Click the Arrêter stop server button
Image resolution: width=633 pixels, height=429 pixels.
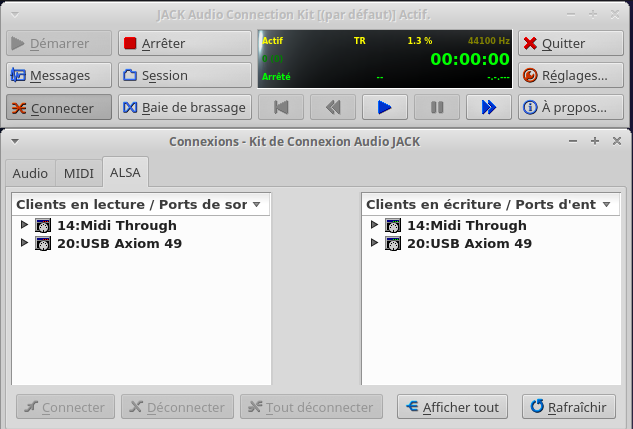[x=185, y=44]
